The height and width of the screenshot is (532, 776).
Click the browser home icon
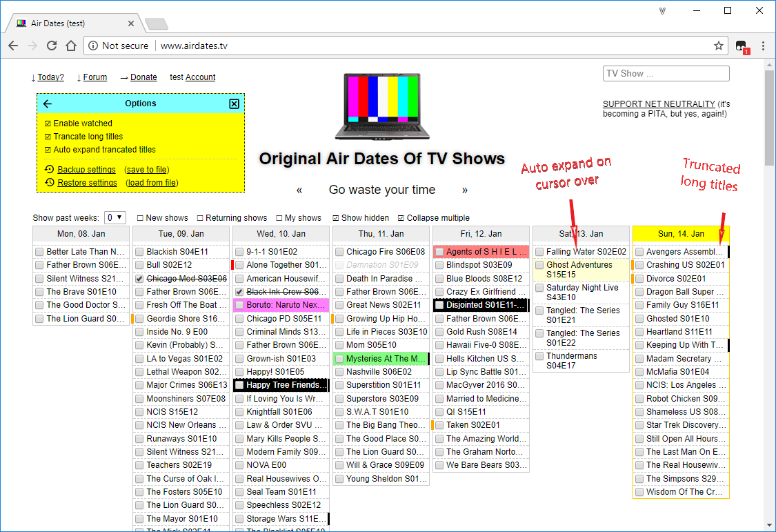click(x=71, y=46)
